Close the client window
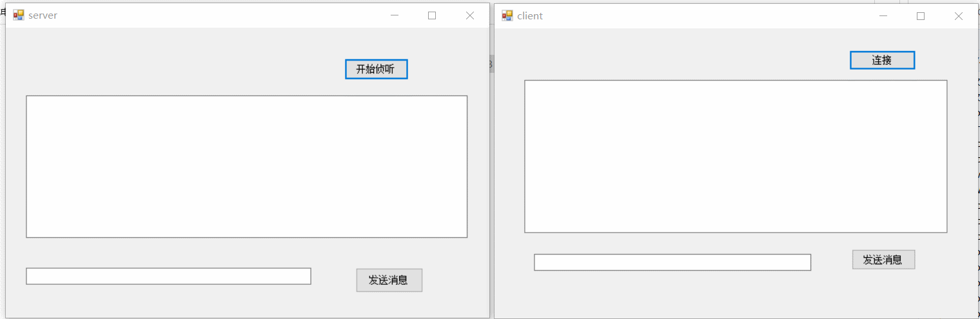This screenshot has width=980, height=319. point(959,15)
